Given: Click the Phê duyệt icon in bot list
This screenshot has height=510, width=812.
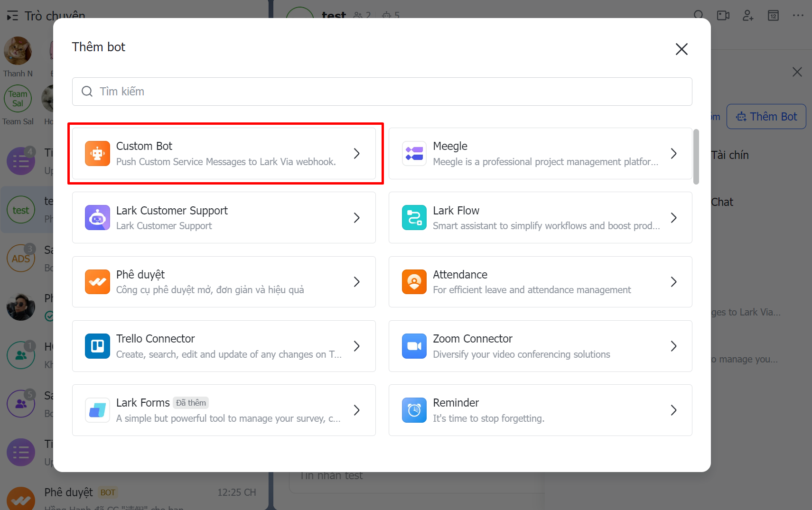Looking at the screenshot, I should click(97, 282).
